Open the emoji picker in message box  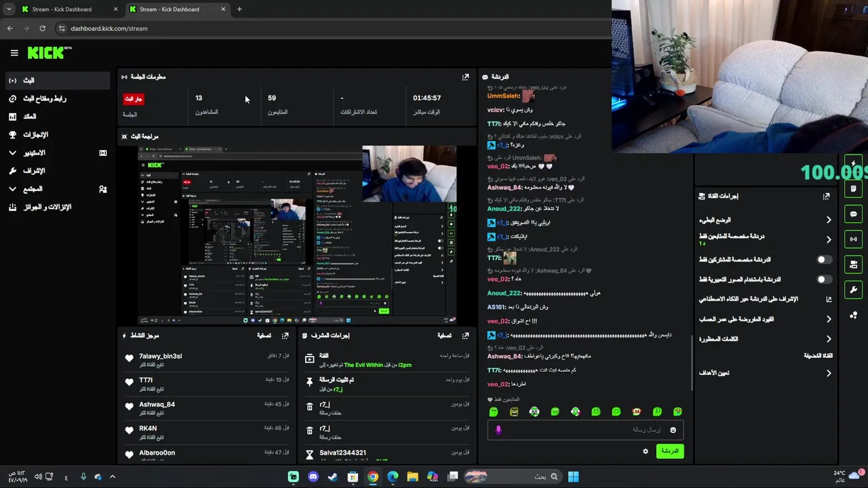[x=673, y=430]
